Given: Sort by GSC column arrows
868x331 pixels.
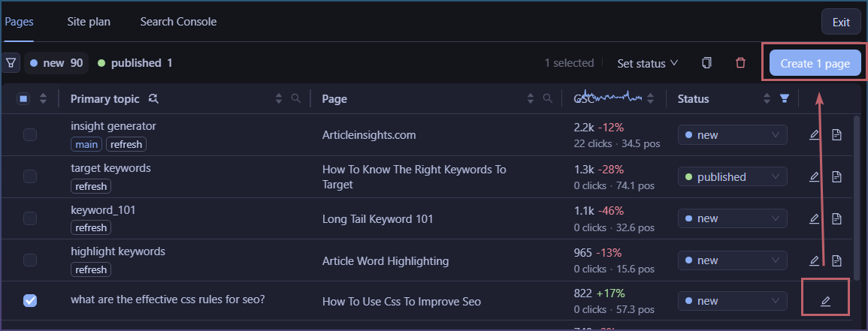Looking at the screenshot, I should click(x=651, y=99).
